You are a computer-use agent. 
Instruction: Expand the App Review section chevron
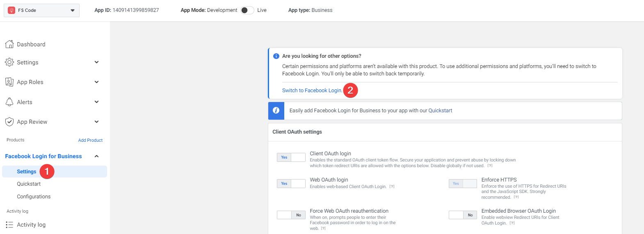click(x=97, y=122)
